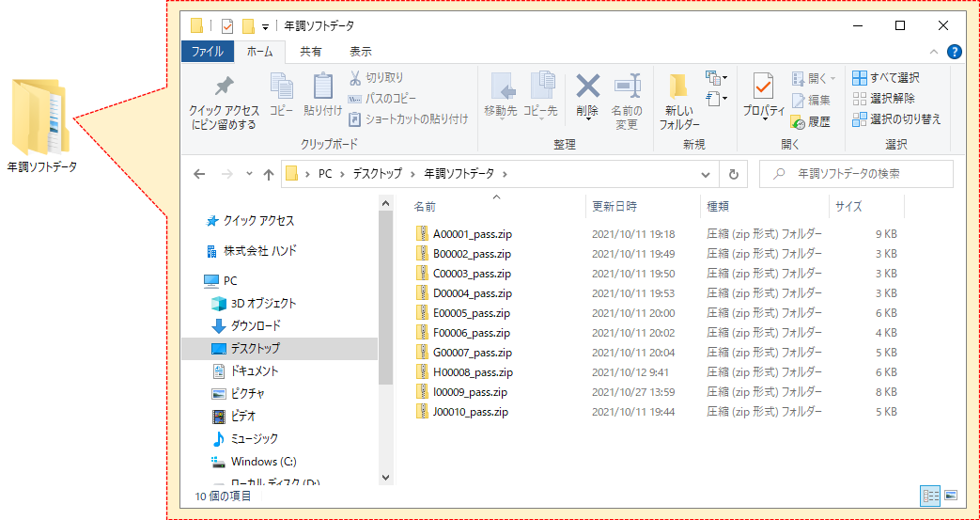
Task: Switch to the 表示 (View) tab
Action: 361,52
